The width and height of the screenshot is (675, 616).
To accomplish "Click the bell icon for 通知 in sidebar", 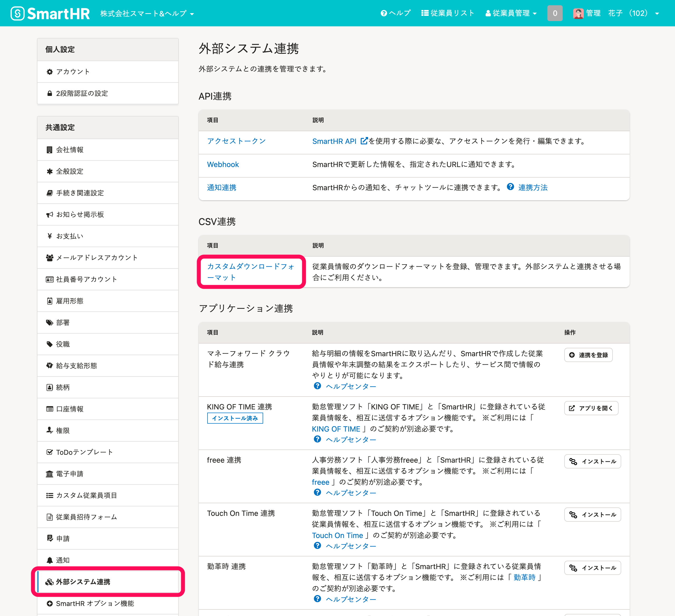I will coord(50,560).
